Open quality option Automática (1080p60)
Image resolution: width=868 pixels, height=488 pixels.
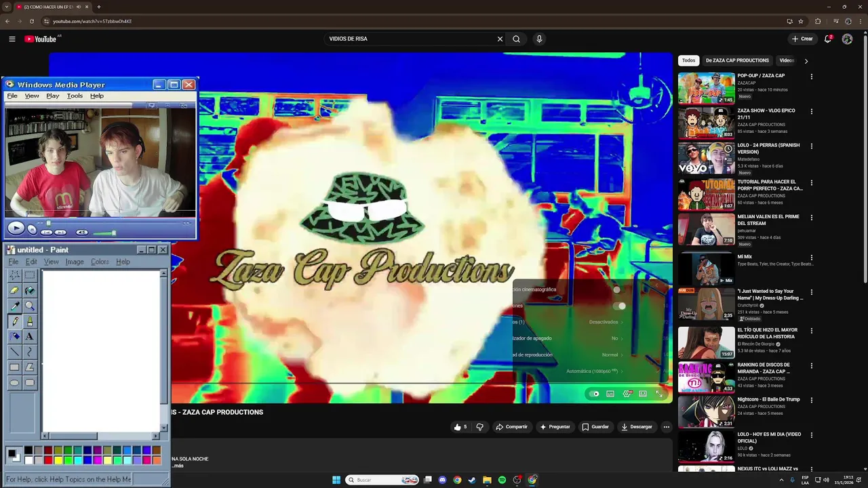593,371
